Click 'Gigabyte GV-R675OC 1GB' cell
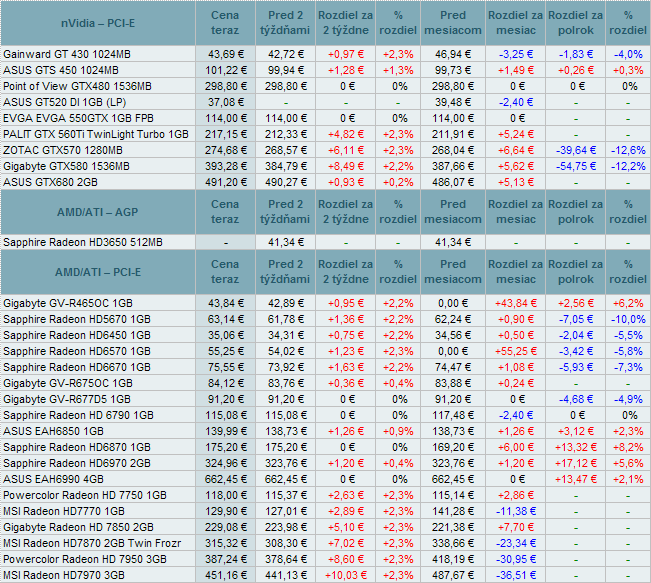The width and height of the screenshot is (651, 583). [x=68, y=383]
